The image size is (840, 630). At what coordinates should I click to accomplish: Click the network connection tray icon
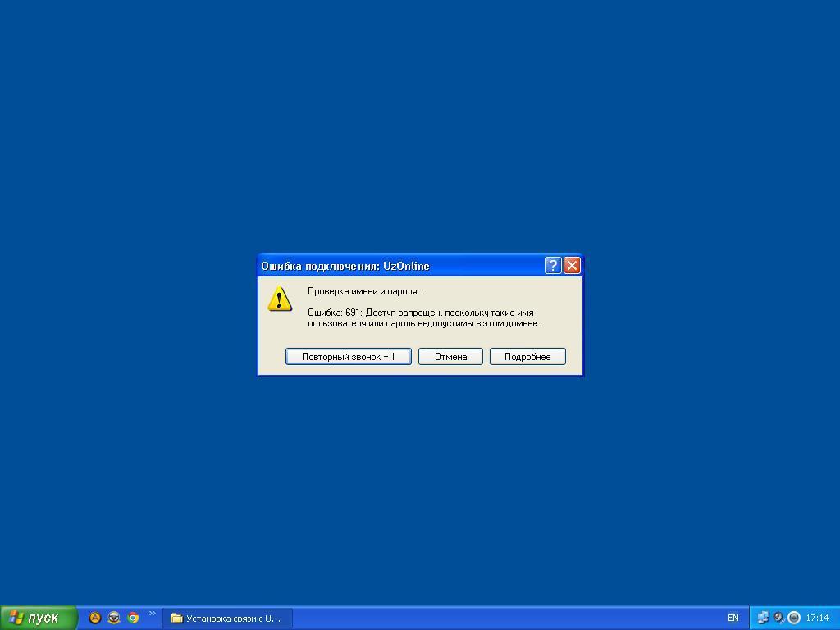coord(763,618)
